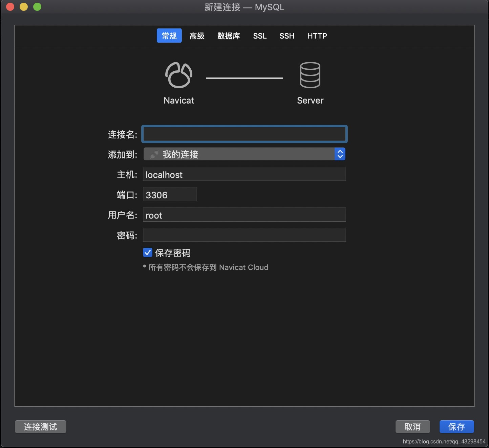Switch to the SSL tab
The image size is (489, 448).
(260, 36)
